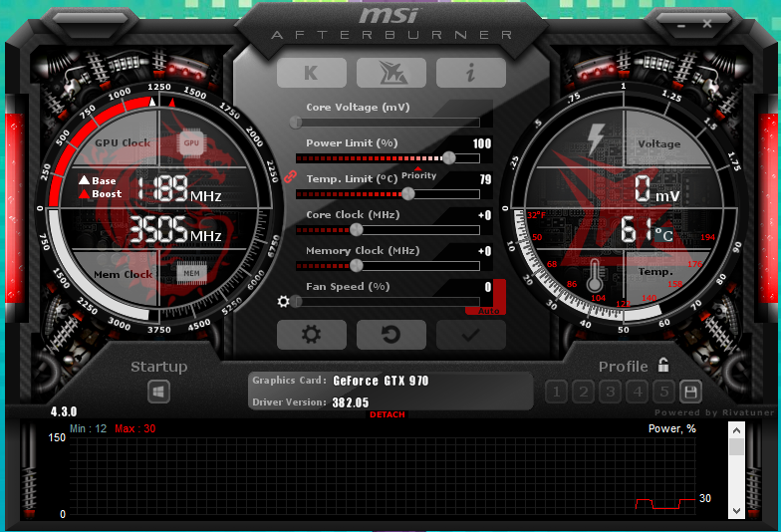Click the Powered by Rivatuner text
This screenshot has height=532, width=781.
tap(714, 412)
